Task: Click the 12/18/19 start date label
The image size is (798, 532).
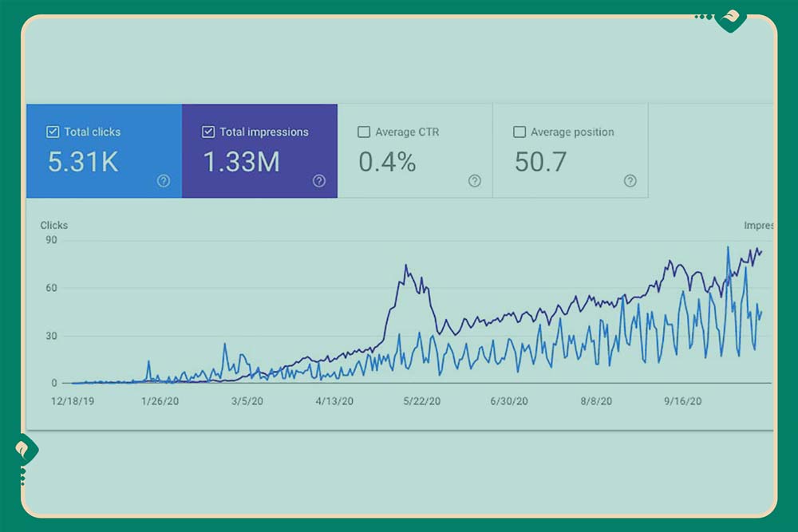Action: (73, 401)
